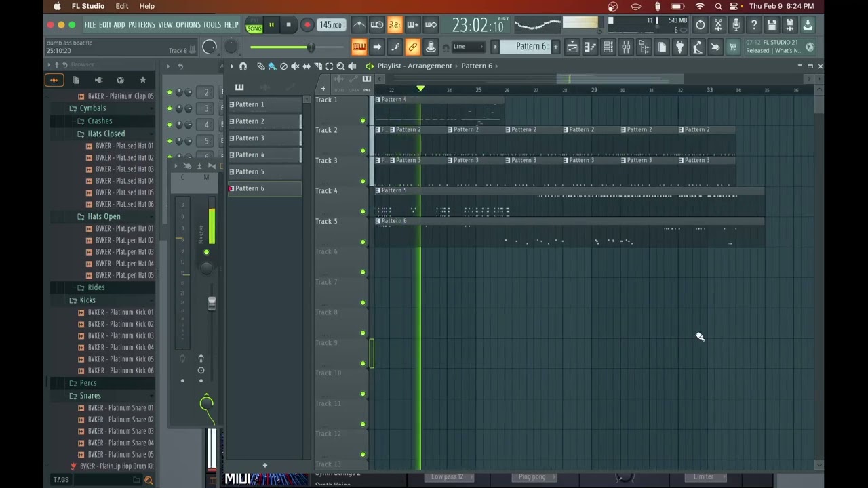The height and width of the screenshot is (488, 868).
Task: Click the Undo history icon
Action: click(x=701, y=25)
